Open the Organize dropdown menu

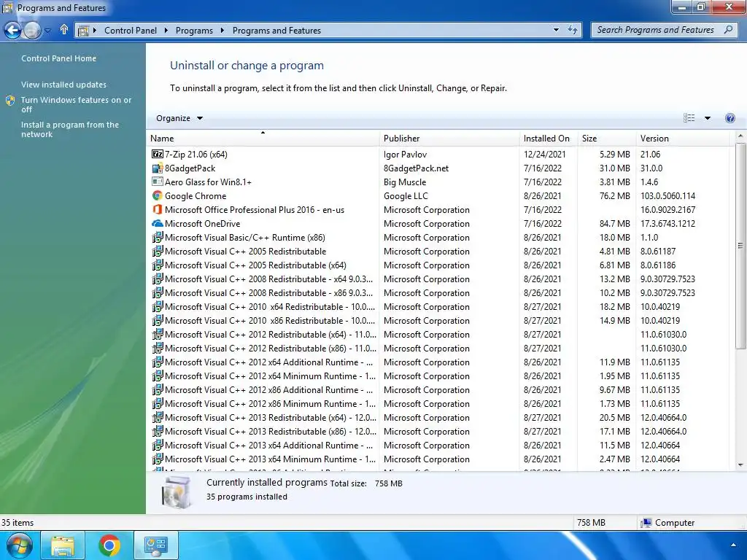[179, 118]
